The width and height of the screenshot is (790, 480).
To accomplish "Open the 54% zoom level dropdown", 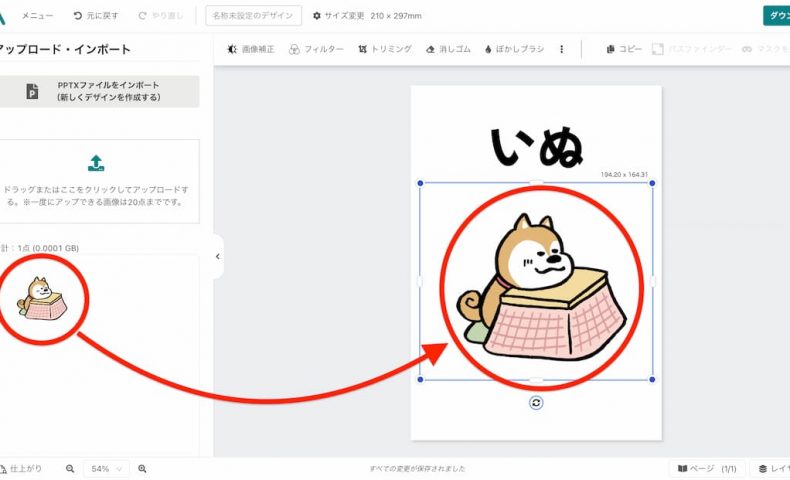I will (x=106, y=468).
